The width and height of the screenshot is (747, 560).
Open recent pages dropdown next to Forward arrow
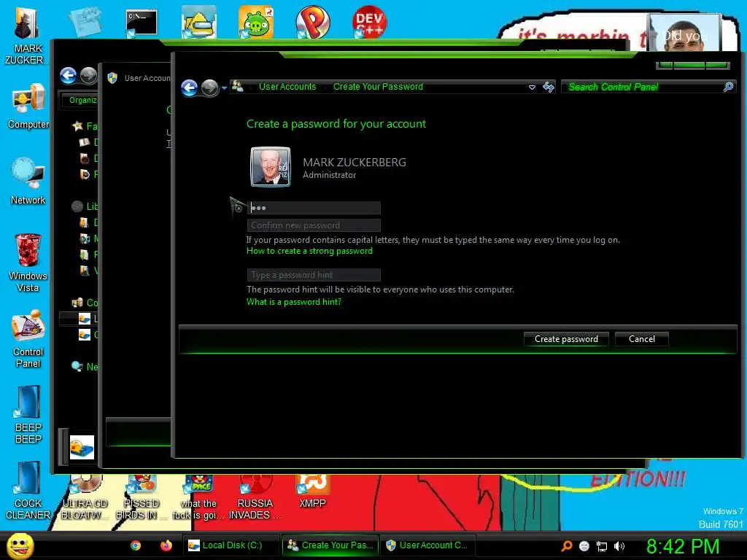coord(225,87)
